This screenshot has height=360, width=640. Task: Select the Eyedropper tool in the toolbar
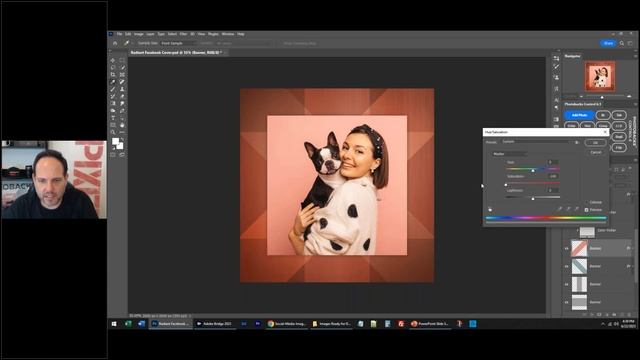point(113,82)
